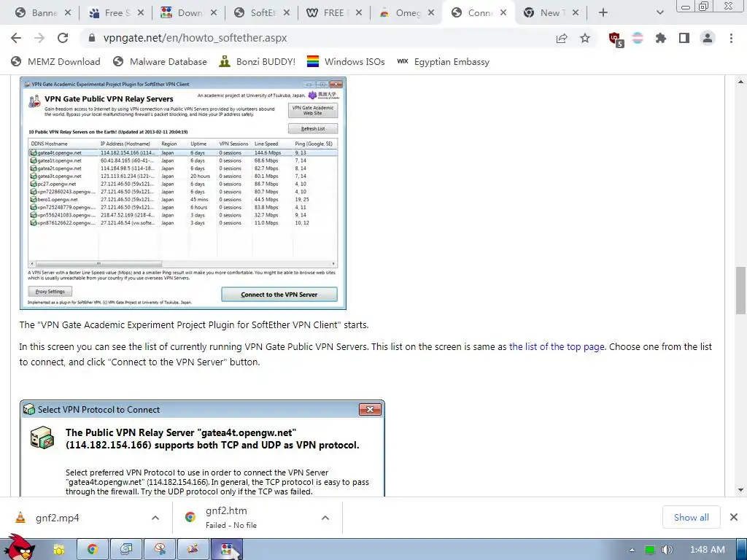This screenshot has width=747, height=560.
Task: Toggle the browser side panel icon
Action: (x=684, y=38)
